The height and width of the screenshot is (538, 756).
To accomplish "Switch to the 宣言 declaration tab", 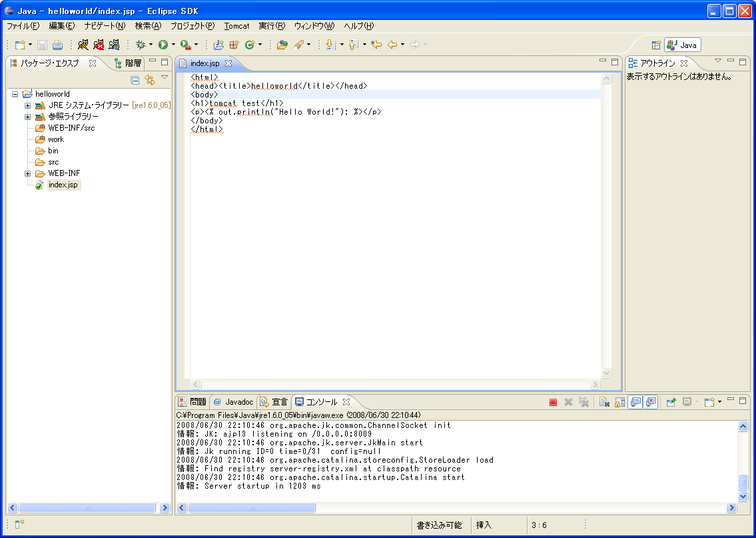I will click(x=274, y=401).
